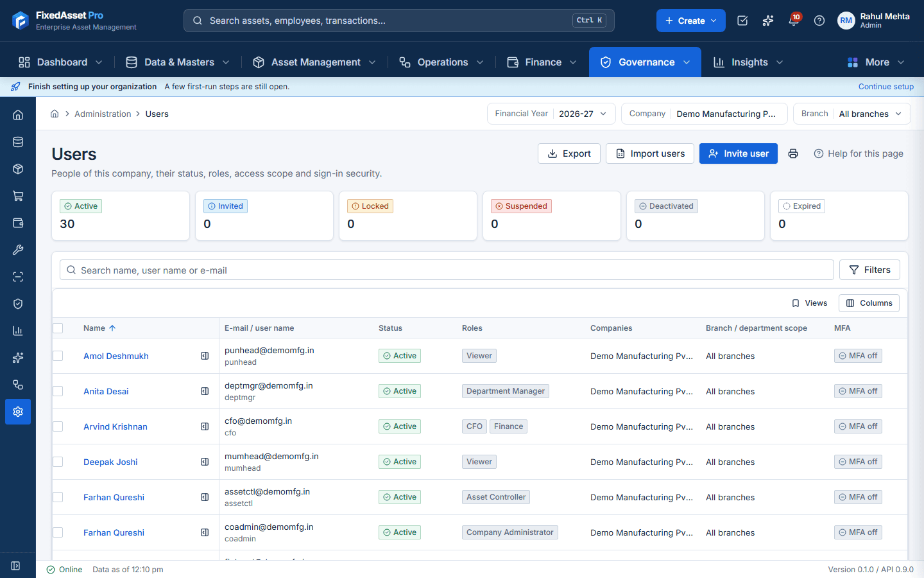Click the Locked status card
Screen dimensions: 924x578
[x=408, y=216]
